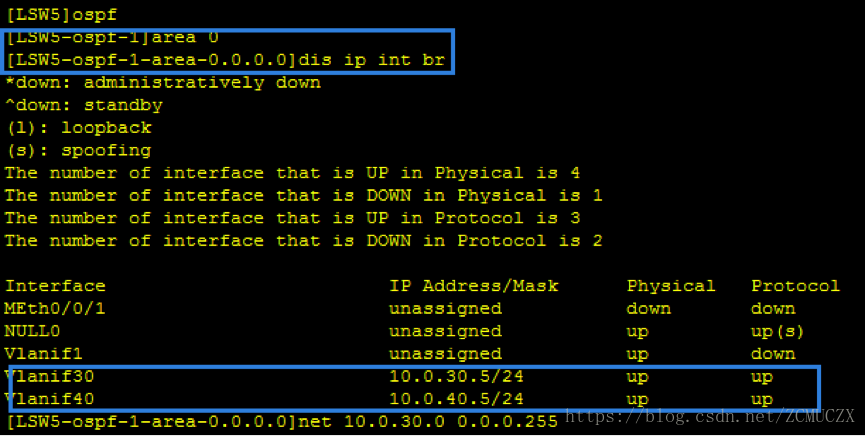
Task: Click the UP in Physical is 4 line
Action: coord(292,173)
